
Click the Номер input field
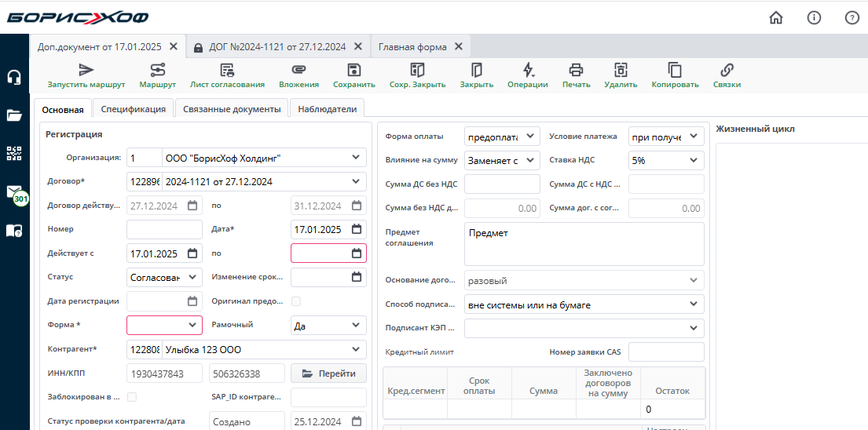point(164,230)
